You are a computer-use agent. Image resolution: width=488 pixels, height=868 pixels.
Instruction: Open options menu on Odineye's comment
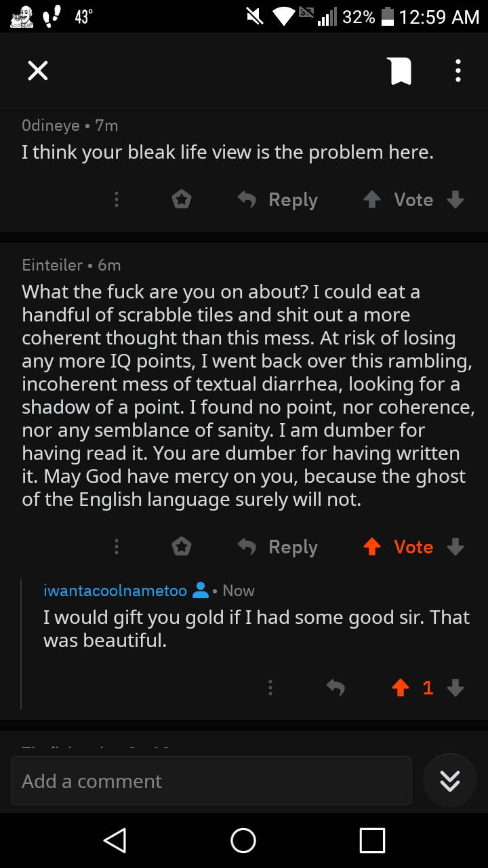[x=117, y=199]
